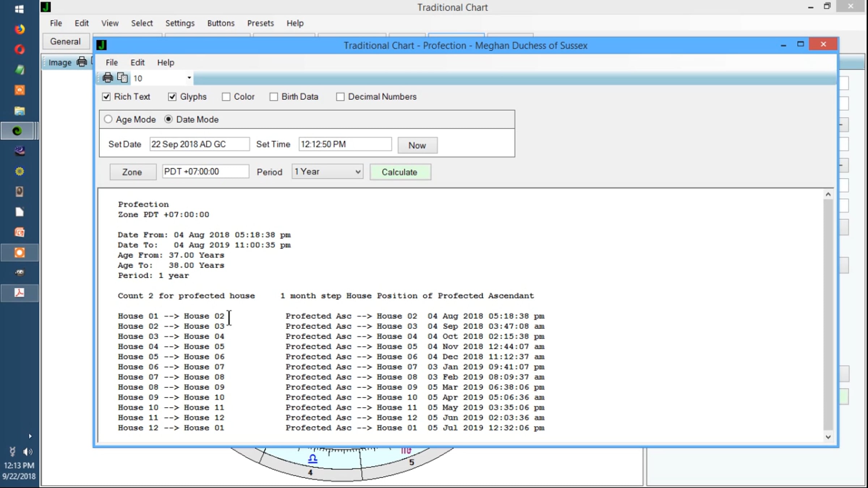Click the Image toolbar label

pos(60,63)
